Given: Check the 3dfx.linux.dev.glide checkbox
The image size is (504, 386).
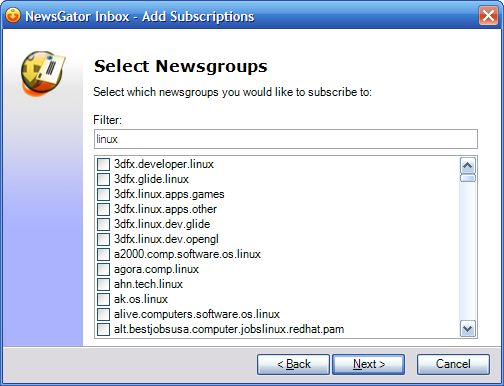Looking at the screenshot, I should pyautogui.click(x=103, y=224).
